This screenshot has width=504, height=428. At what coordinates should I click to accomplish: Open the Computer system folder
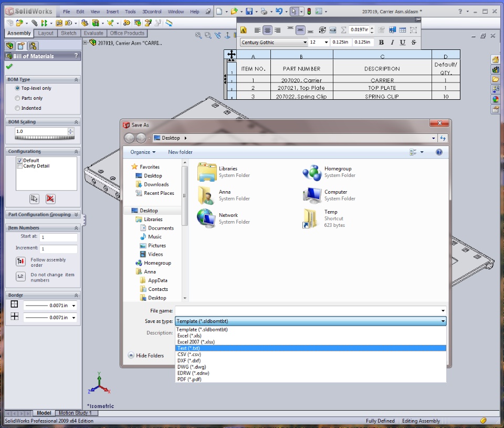330,195
